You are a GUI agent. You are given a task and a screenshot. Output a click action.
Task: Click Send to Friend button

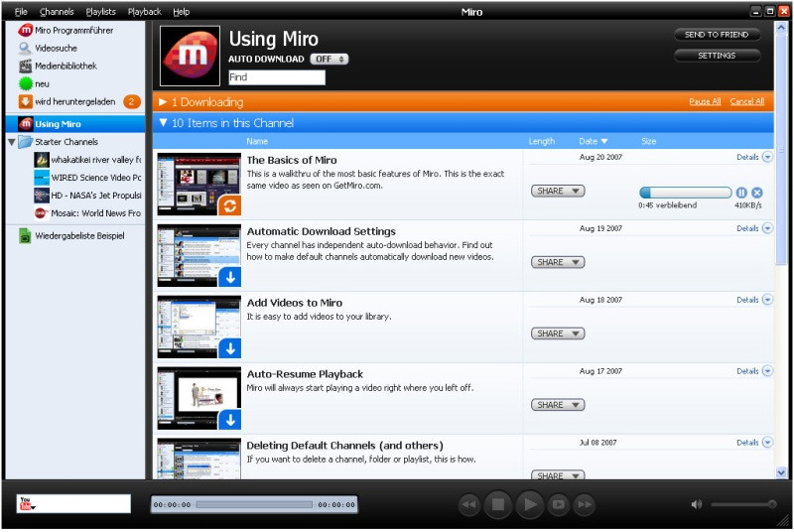717,35
